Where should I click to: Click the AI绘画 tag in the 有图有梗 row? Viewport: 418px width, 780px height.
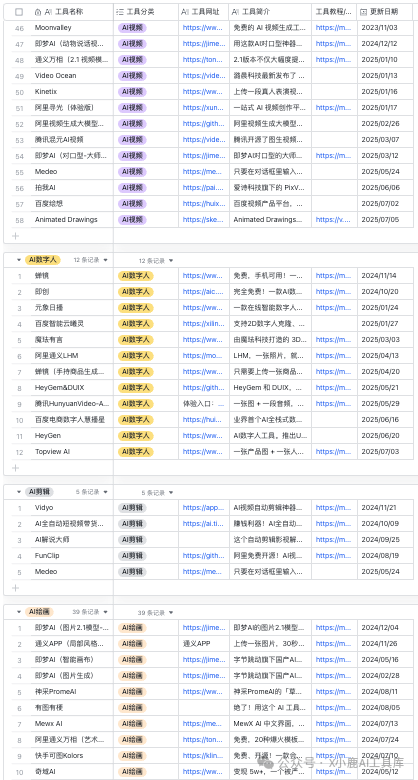(x=132, y=707)
